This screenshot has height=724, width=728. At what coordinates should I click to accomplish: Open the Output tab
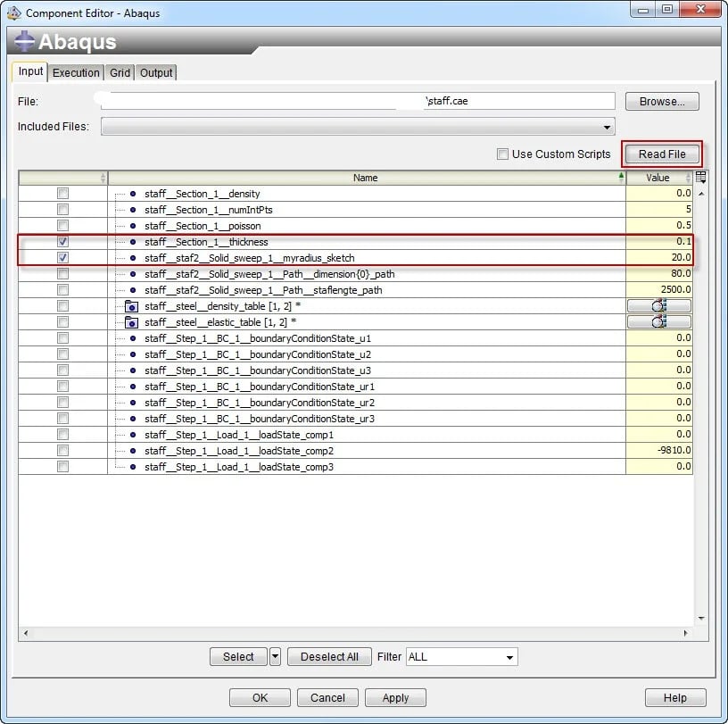coord(156,72)
